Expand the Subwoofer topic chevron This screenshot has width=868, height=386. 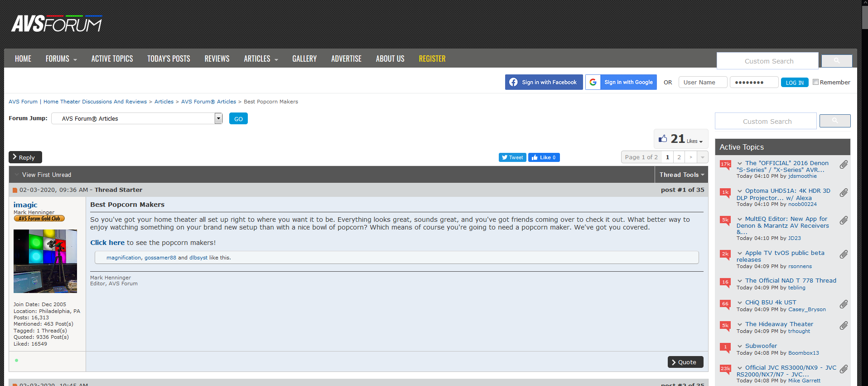740,346
